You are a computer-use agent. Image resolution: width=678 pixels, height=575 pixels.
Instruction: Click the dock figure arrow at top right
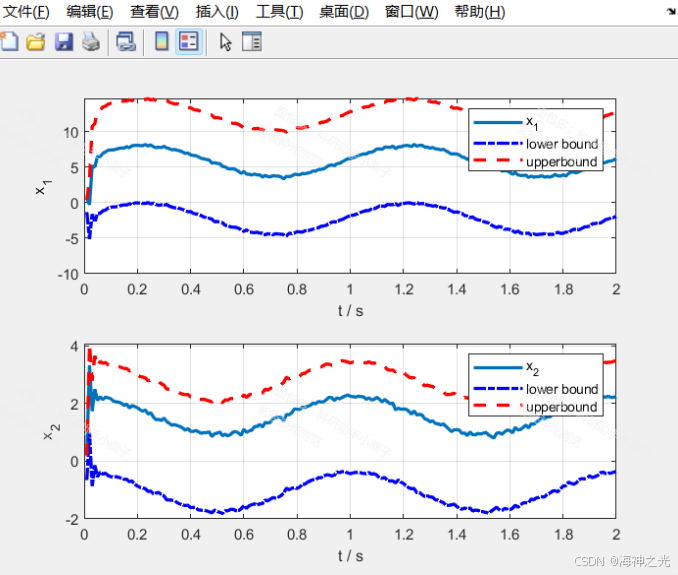[672, 12]
